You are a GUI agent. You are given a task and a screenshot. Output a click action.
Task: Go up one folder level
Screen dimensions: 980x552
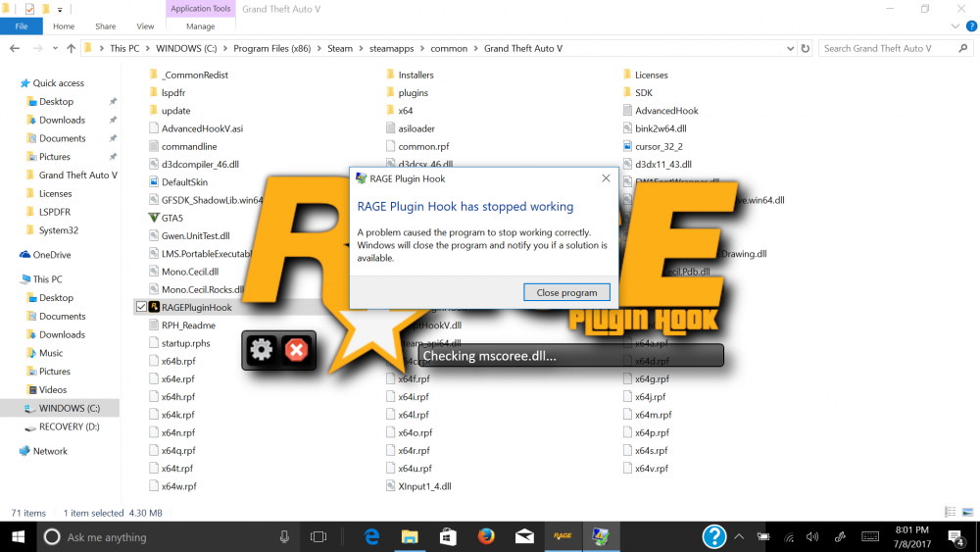[71, 48]
